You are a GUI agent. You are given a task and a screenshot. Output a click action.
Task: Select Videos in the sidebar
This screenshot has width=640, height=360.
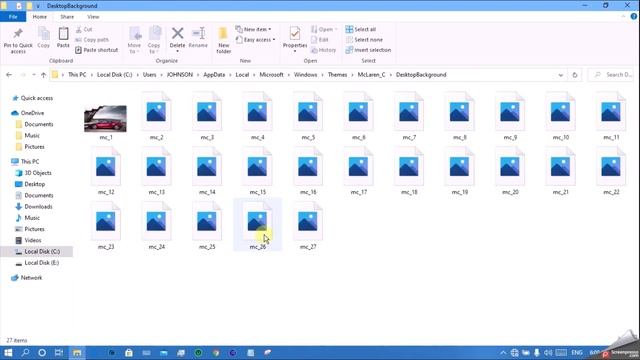pos(28,240)
